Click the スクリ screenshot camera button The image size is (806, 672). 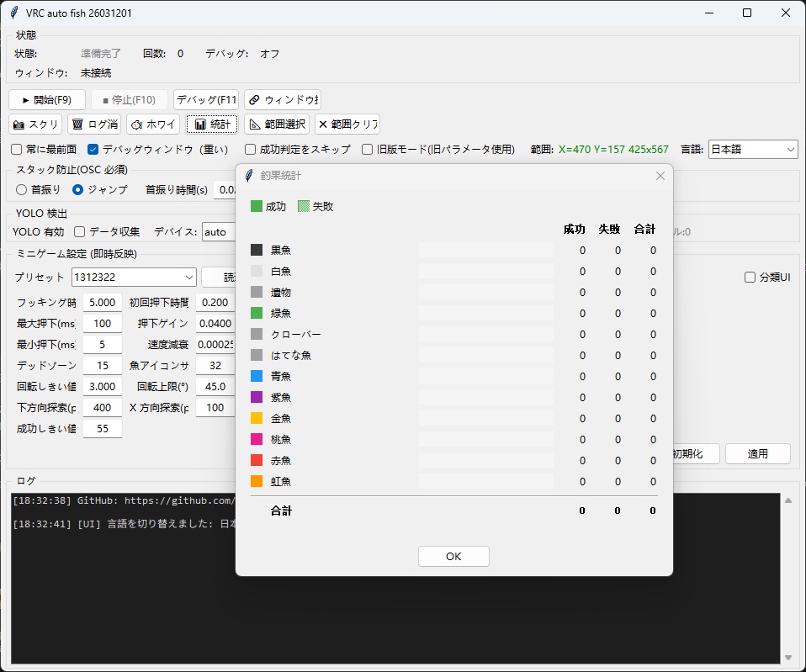(x=35, y=124)
